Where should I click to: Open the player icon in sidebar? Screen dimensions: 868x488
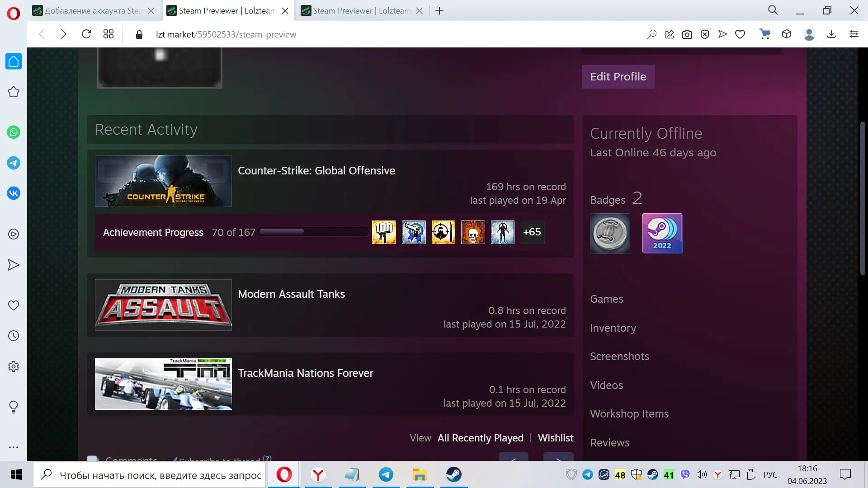click(x=14, y=234)
